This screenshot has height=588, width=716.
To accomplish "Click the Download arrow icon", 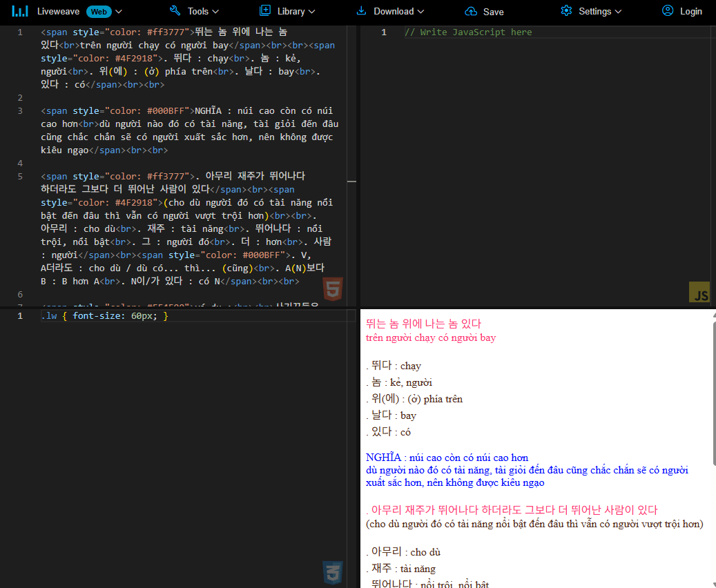I will (361, 11).
